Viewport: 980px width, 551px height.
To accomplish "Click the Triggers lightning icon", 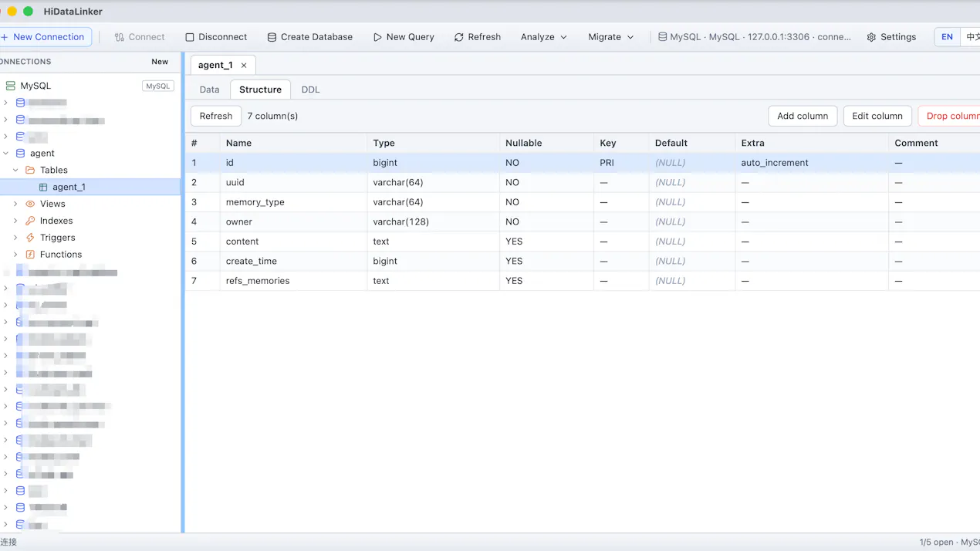I will [30, 238].
